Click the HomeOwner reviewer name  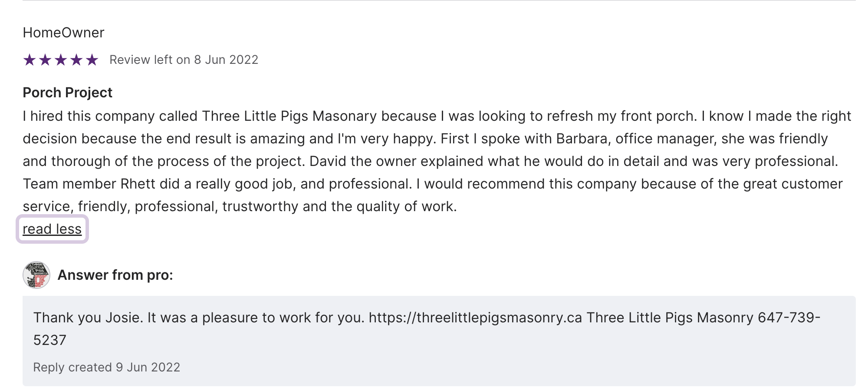(x=63, y=33)
